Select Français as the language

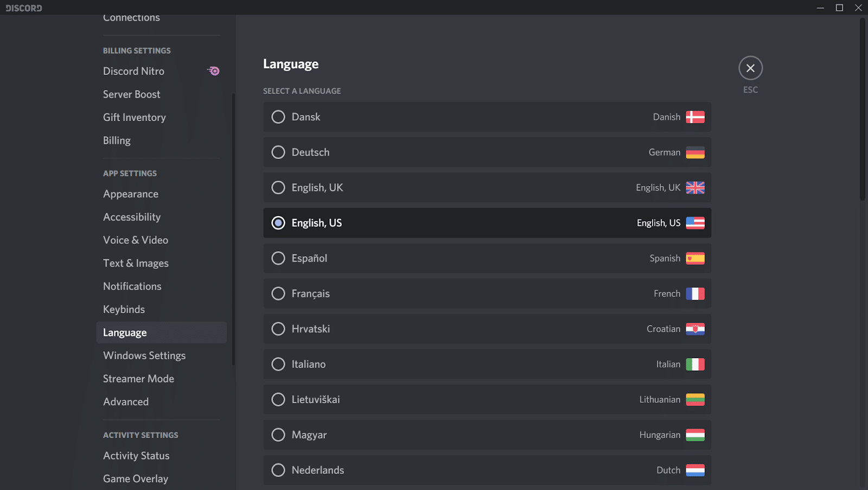coord(278,293)
